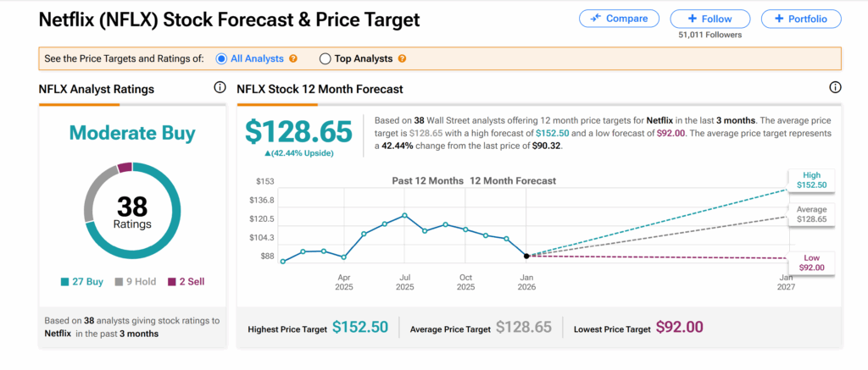The image size is (868, 370).
Task: Add Netflix via the Portfolio button
Action: click(801, 19)
